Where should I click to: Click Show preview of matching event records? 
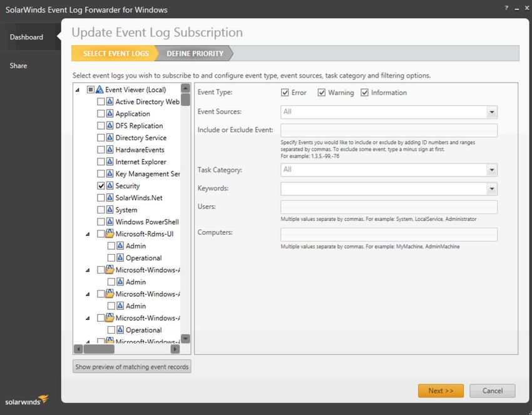tap(131, 367)
